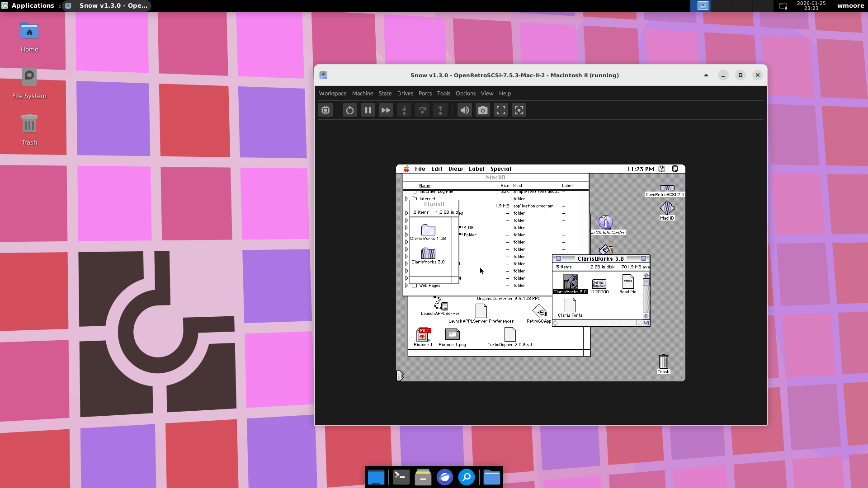Click the scroll down arrow in ClarisWorks window
Screen dimensions: 868x488
pyautogui.click(x=646, y=316)
